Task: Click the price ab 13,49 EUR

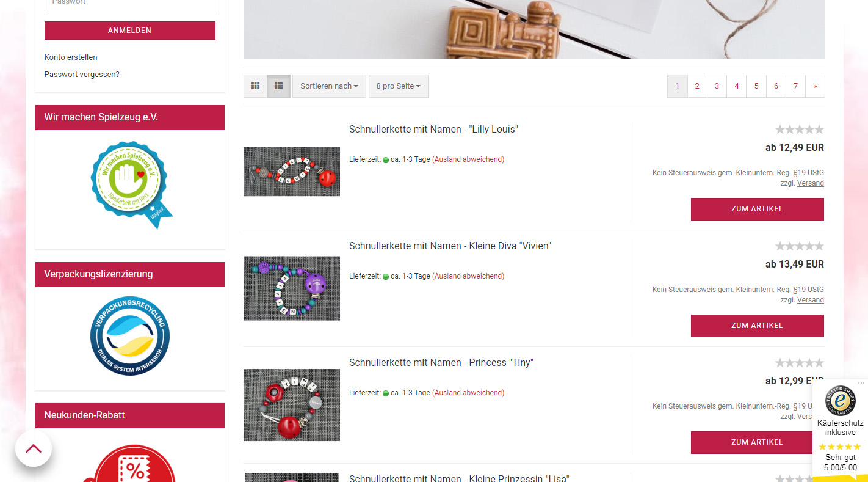Action: tap(795, 265)
